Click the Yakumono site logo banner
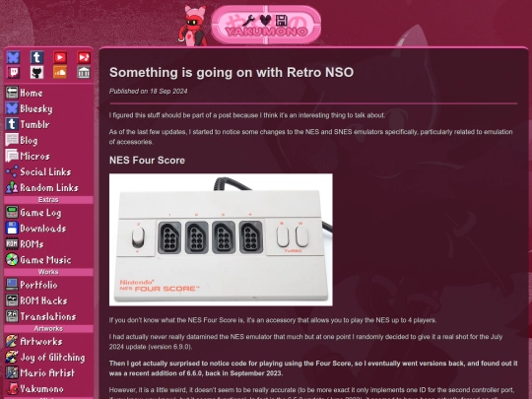The width and height of the screenshot is (532, 399). point(266,25)
